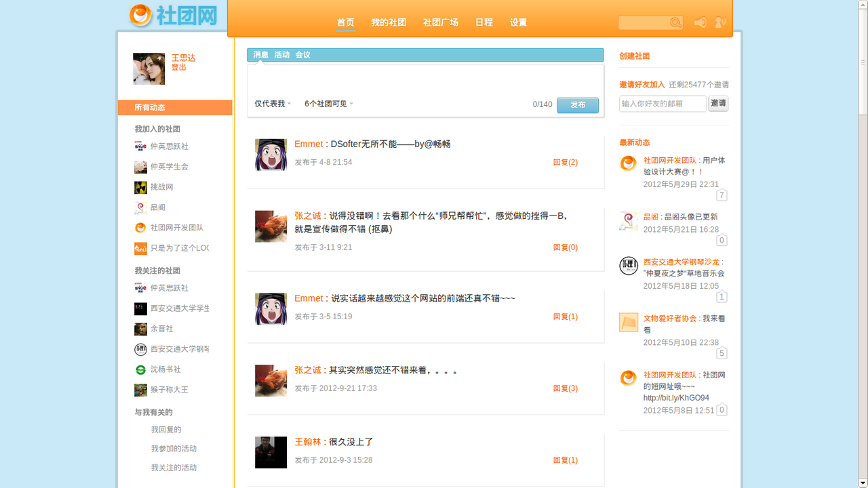Click the 猴子称大王 club icon
The width and height of the screenshot is (868, 488).
coord(140,390)
